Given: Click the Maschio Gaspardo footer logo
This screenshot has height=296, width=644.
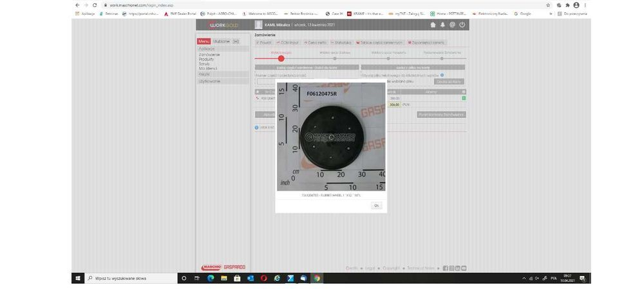Looking at the screenshot, I should [223, 267].
